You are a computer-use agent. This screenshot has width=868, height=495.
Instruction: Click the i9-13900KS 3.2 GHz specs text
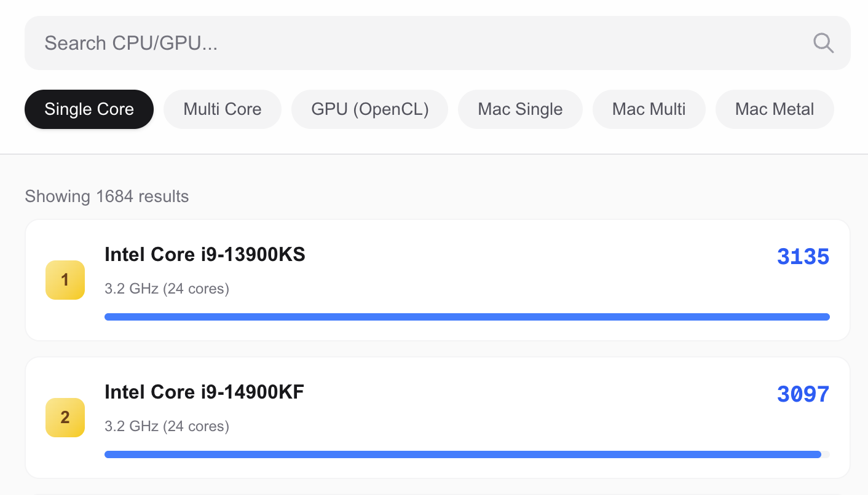167,289
